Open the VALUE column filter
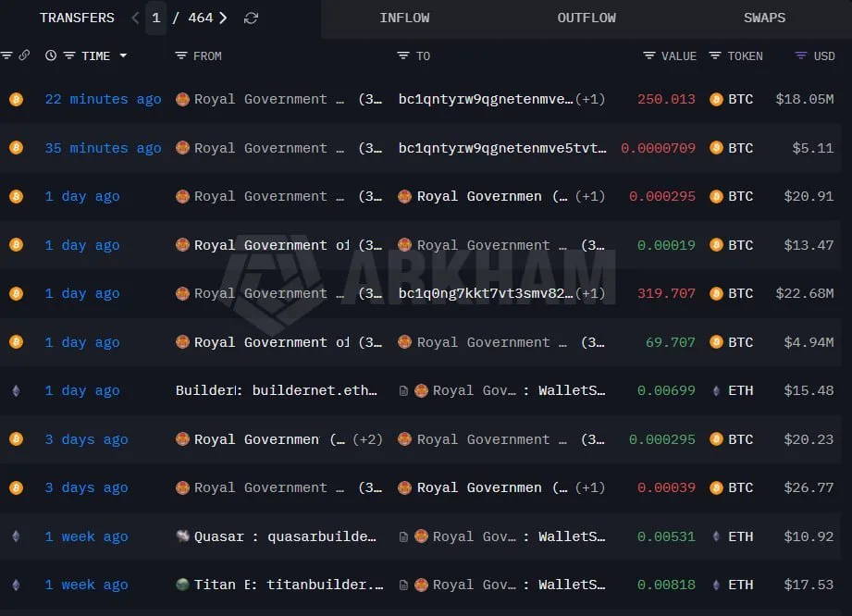The height and width of the screenshot is (616, 852). pos(648,55)
